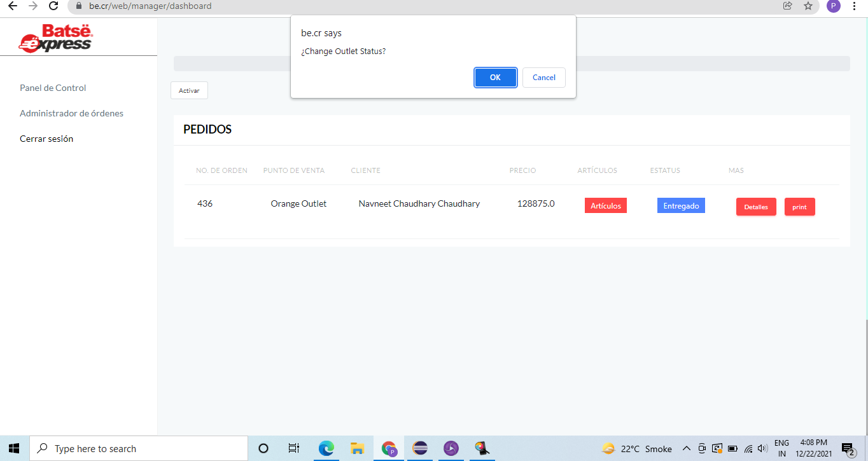Screen dimensions: 868x461
Task: Dismiss the dialog with Cancel
Action: click(x=543, y=78)
